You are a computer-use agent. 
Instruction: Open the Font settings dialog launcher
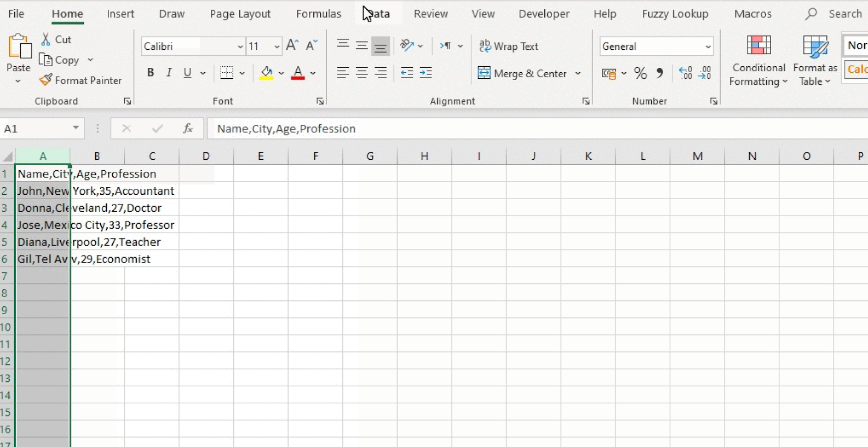[320, 101]
